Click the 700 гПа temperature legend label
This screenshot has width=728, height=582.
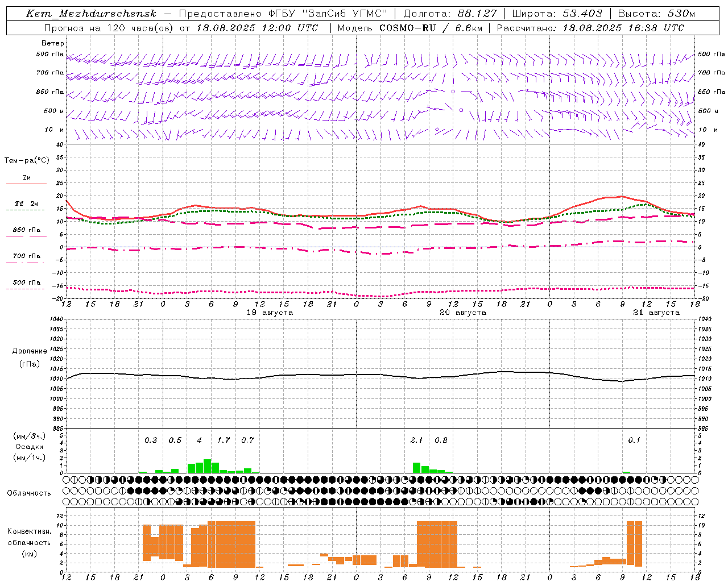click(x=26, y=256)
